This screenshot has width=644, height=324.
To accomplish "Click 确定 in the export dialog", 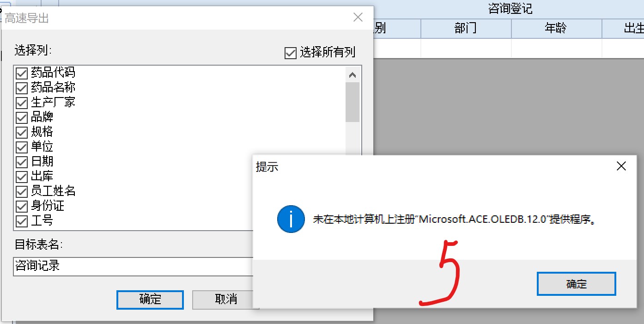I will pos(150,300).
